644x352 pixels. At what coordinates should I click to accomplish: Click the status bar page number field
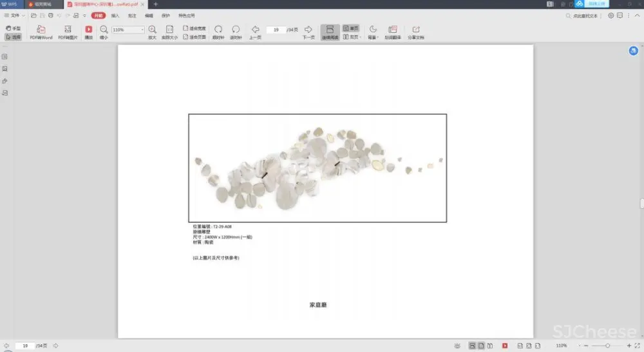tap(24, 346)
